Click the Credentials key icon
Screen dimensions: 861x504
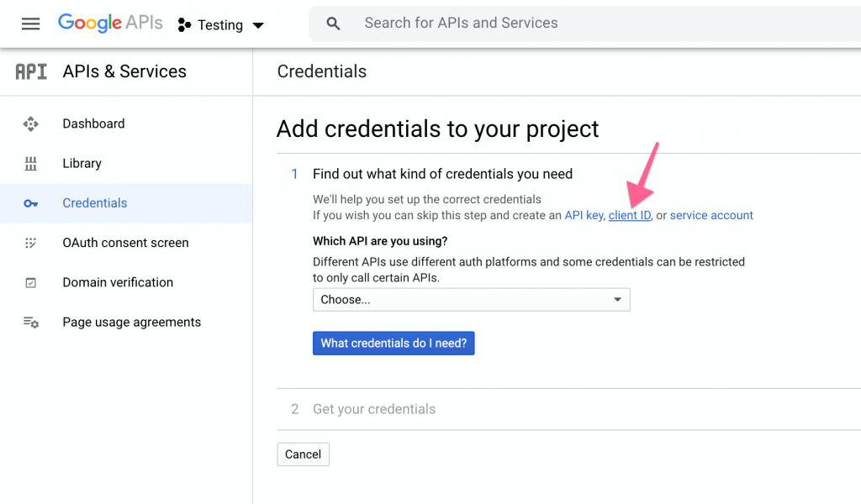pyautogui.click(x=31, y=203)
